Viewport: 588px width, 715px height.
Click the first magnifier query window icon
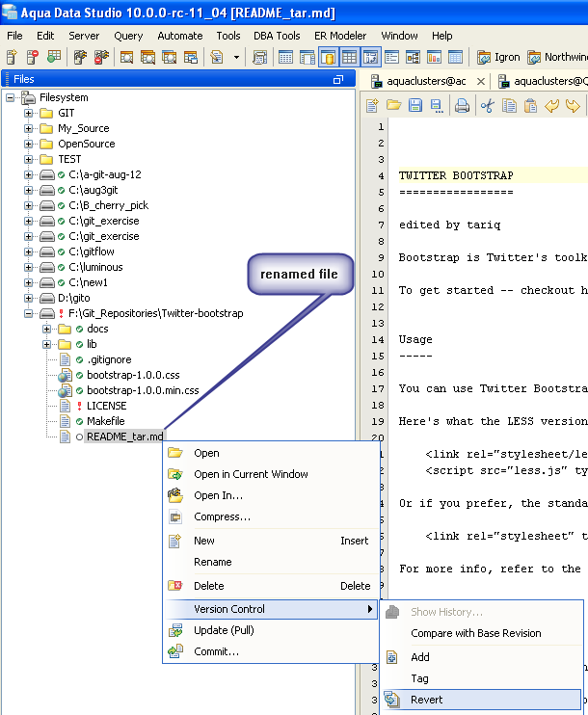pos(126,58)
